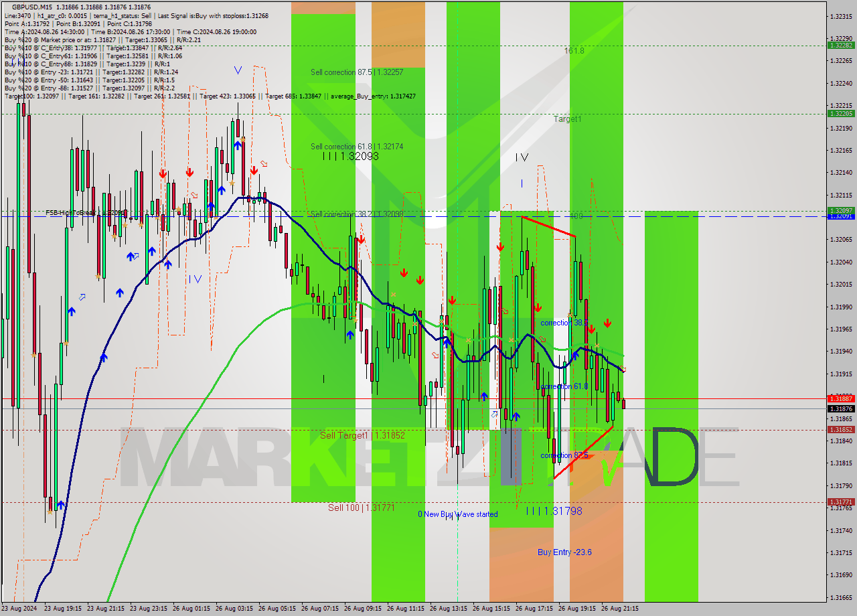The height and width of the screenshot is (616, 857).
Task: Click the 1.31665 value on price axis
Action: 841,597
